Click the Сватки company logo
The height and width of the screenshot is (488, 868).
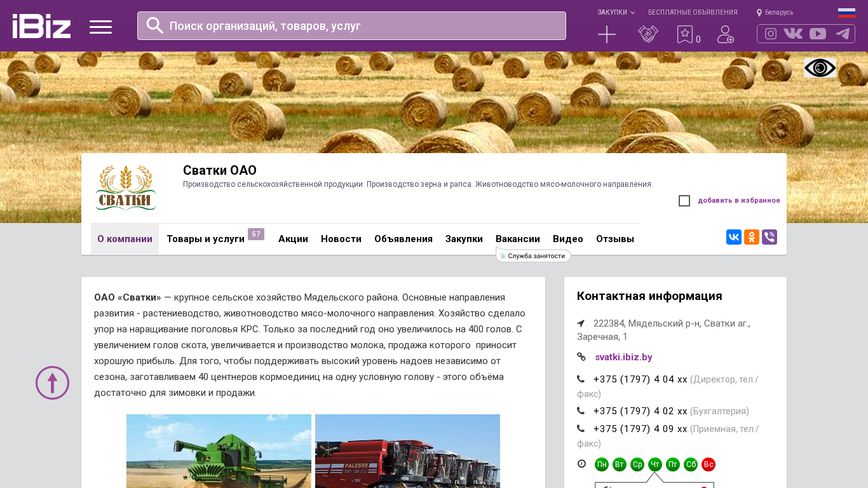126,188
